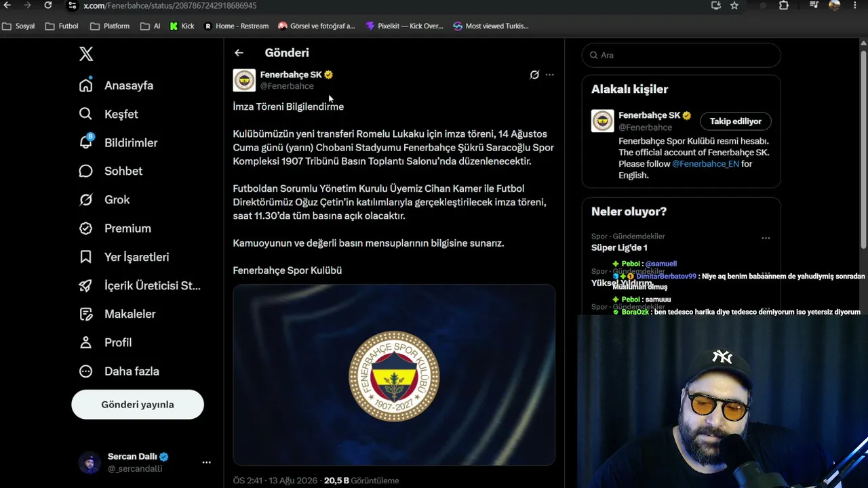
Task: Click Fenerbahçe avatar in Alakalı kişiler
Action: click(x=603, y=121)
